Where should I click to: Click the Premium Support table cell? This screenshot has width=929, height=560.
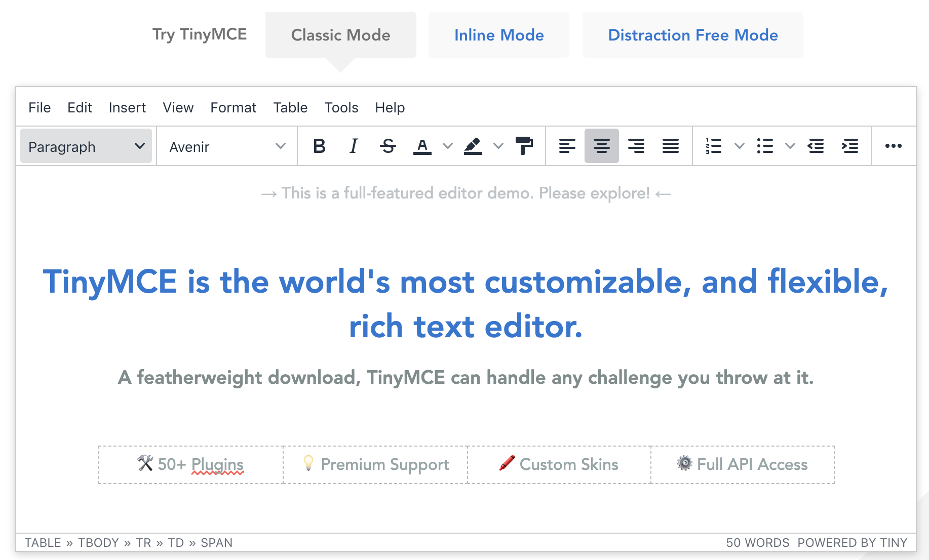pyautogui.click(x=375, y=465)
